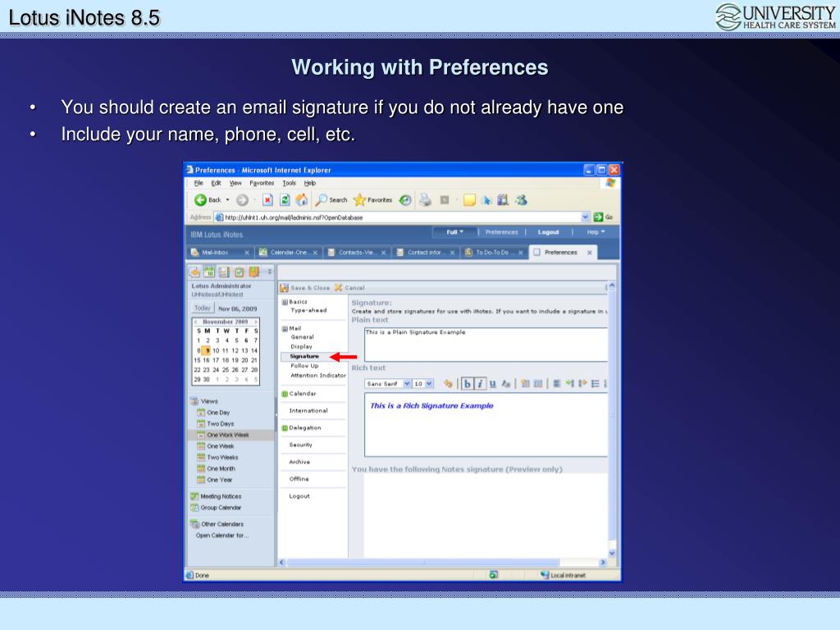Open the IE Search pane
The width and height of the screenshot is (840, 630).
(331, 200)
